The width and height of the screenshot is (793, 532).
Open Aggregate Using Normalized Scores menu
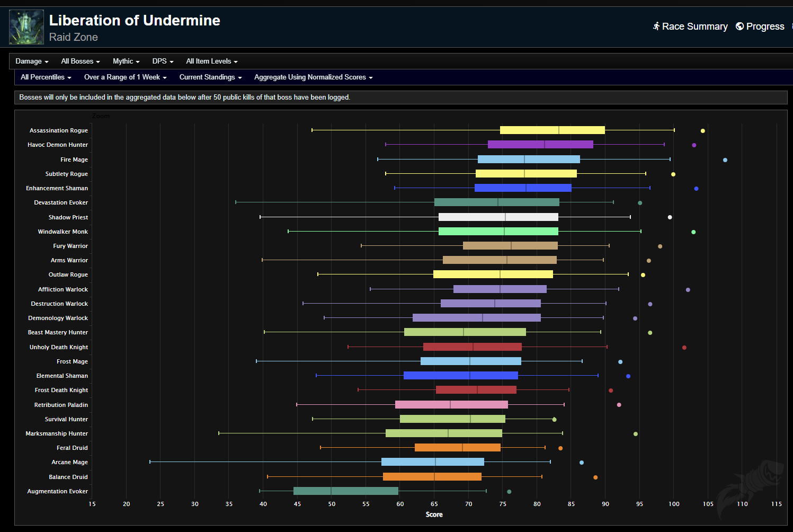pyautogui.click(x=313, y=77)
